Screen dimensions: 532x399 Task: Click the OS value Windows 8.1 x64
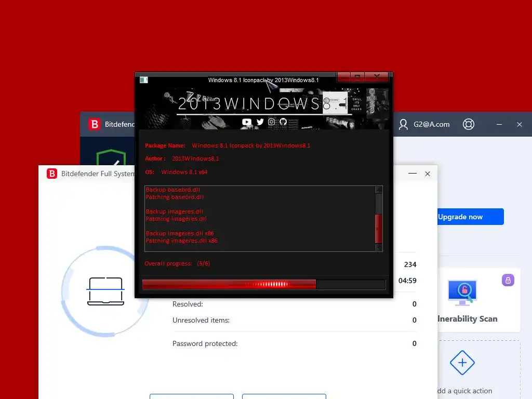[184, 172]
